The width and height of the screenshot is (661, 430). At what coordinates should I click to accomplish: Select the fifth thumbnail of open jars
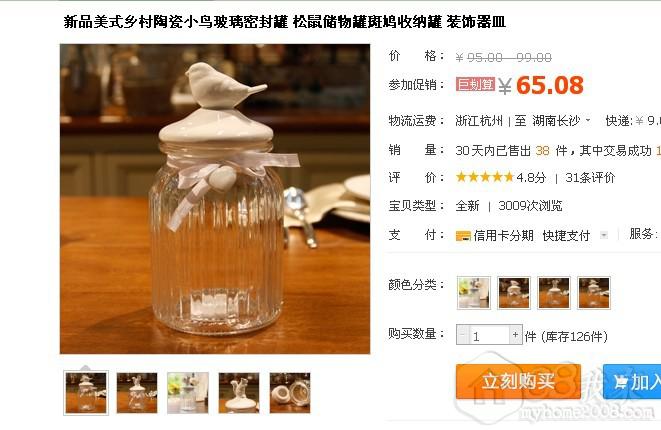[x=290, y=392]
